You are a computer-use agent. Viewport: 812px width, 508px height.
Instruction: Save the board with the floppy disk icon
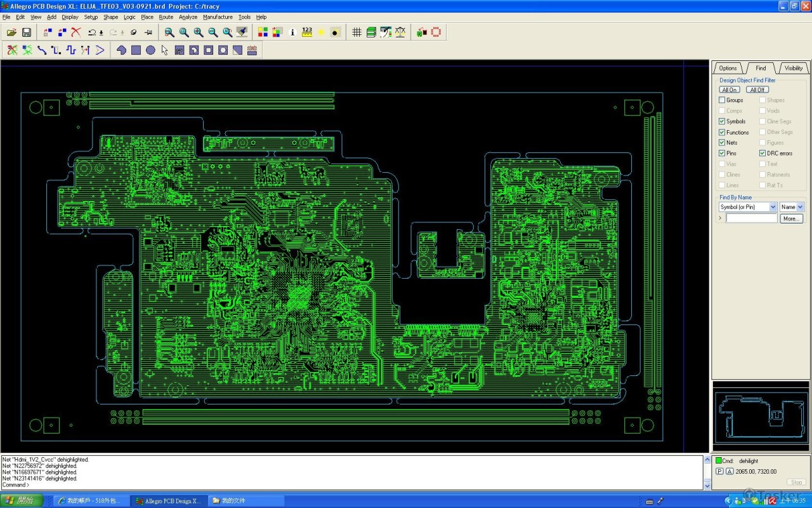(x=27, y=32)
